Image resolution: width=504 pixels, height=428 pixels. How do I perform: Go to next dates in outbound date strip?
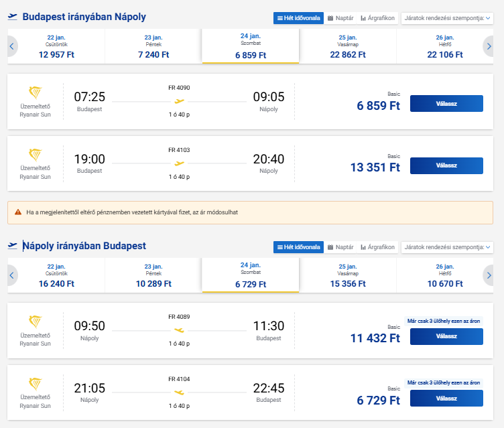(x=489, y=46)
